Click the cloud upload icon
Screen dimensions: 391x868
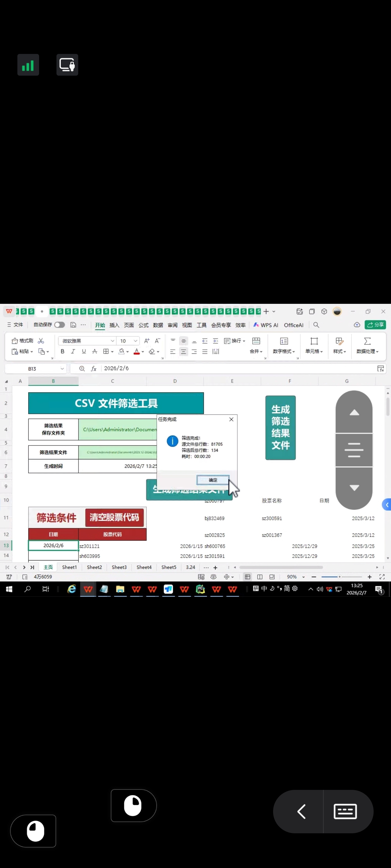click(357, 325)
